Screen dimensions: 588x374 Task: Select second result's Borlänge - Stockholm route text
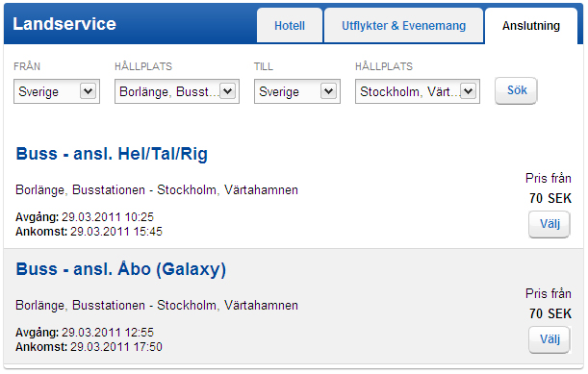tap(157, 306)
